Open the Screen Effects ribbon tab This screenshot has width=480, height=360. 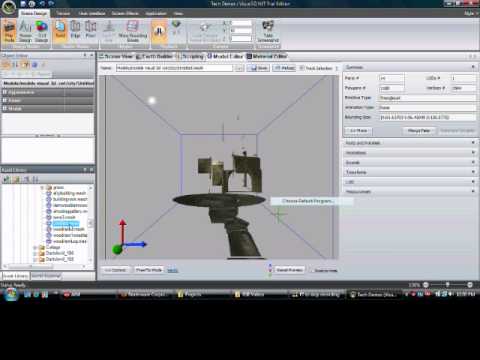125,13
